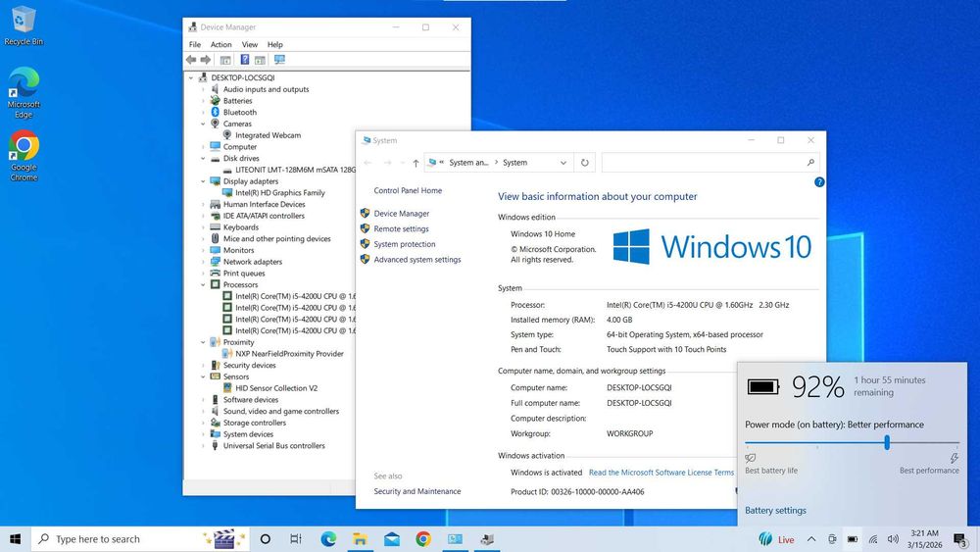The height and width of the screenshot is (552, 980).
Task: Select the Intel(R) HD Graphics Family device
Action: coord(279,192)
